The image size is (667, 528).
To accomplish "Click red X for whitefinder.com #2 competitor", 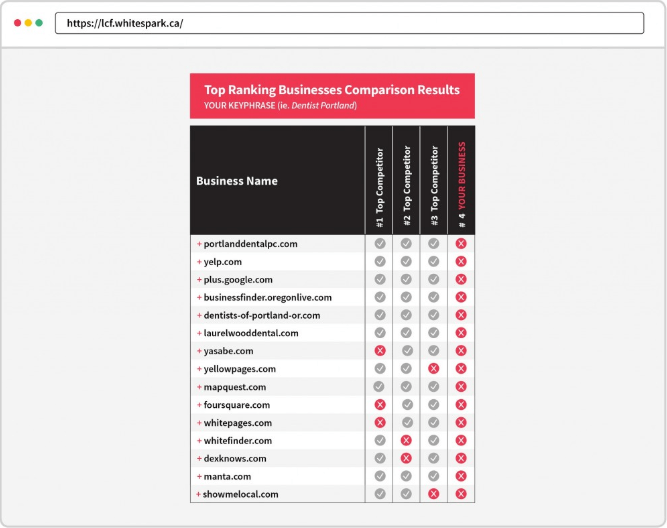I will (x=406, y=441).
